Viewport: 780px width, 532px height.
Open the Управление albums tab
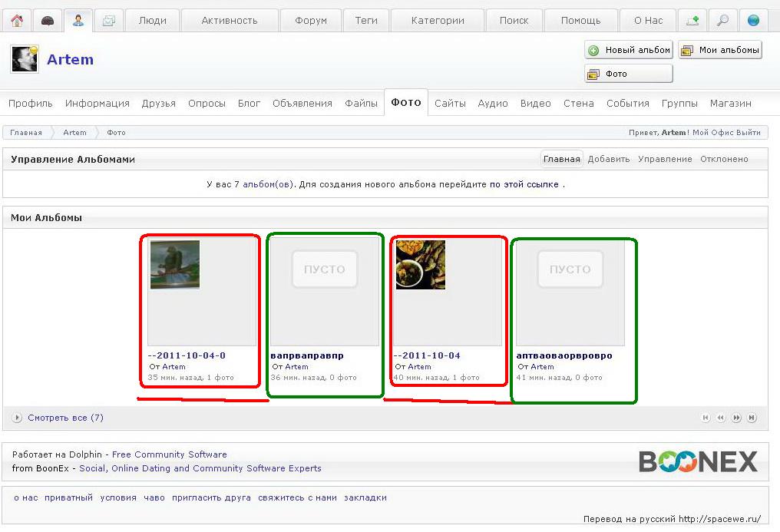pyautogui.click(x=665, y=159)
